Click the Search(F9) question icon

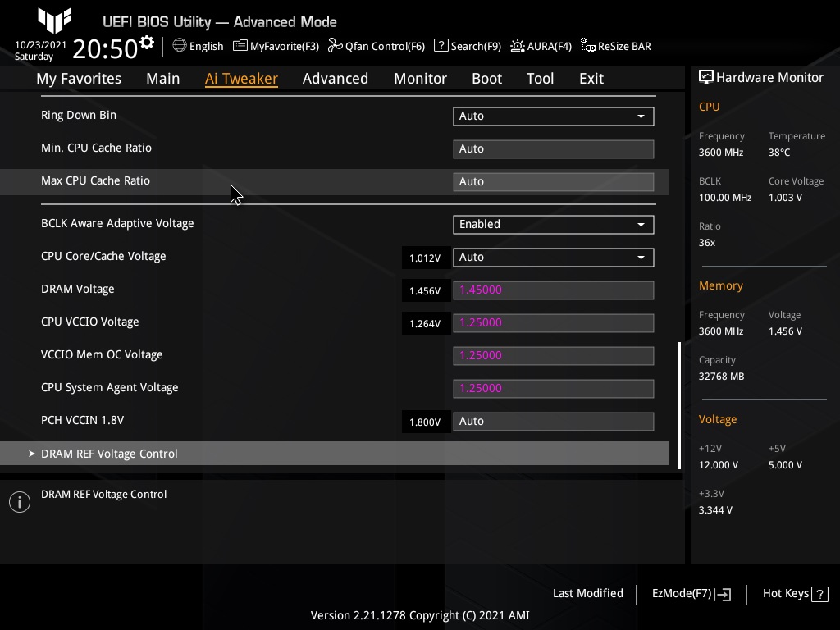[x=441, y=46]
